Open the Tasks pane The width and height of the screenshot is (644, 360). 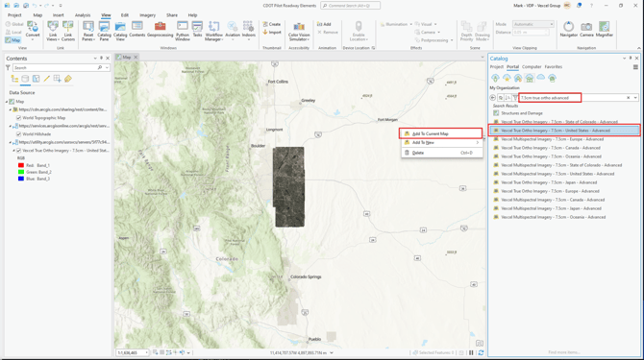point(197,30)
